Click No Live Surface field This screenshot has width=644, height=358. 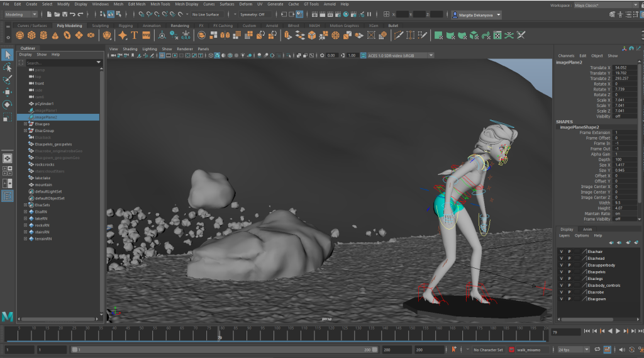(208, 14)
